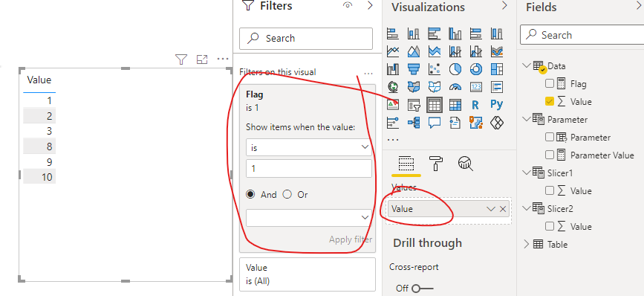Image resolution: width=644 pixels, height=296 pixels.
Task: Select the Shape map visual
Action: point(434,87)
